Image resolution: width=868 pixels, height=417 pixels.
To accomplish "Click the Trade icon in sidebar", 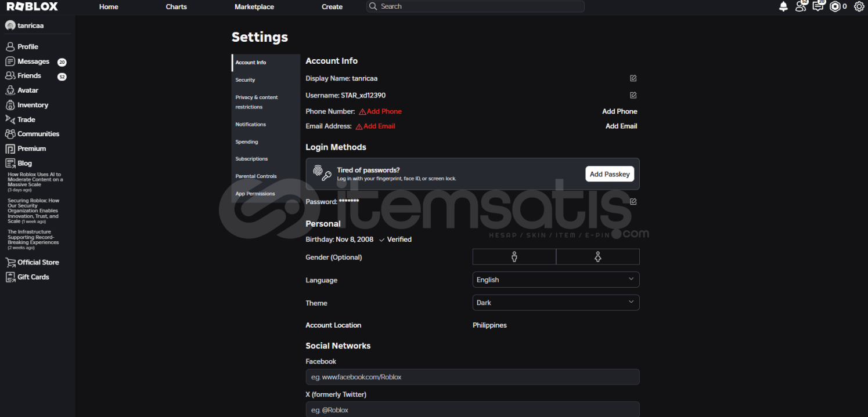I will click(x=10, y=119).
